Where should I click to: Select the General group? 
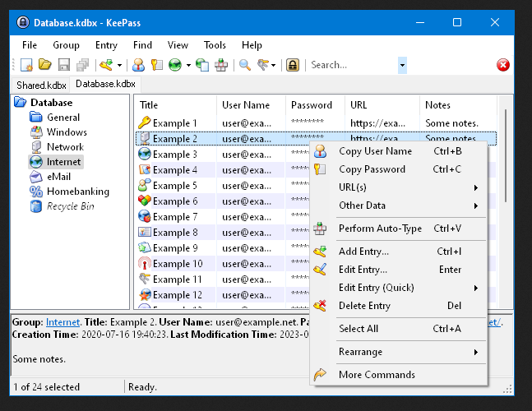tap(63, 118)
